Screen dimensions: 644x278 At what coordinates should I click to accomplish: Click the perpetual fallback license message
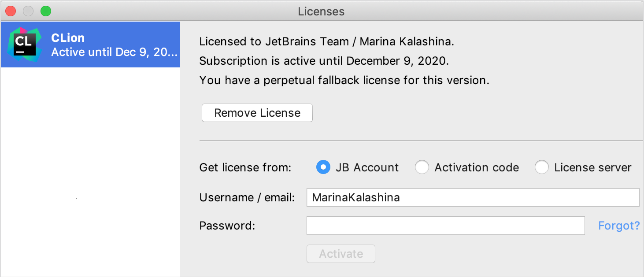(344, 81)
